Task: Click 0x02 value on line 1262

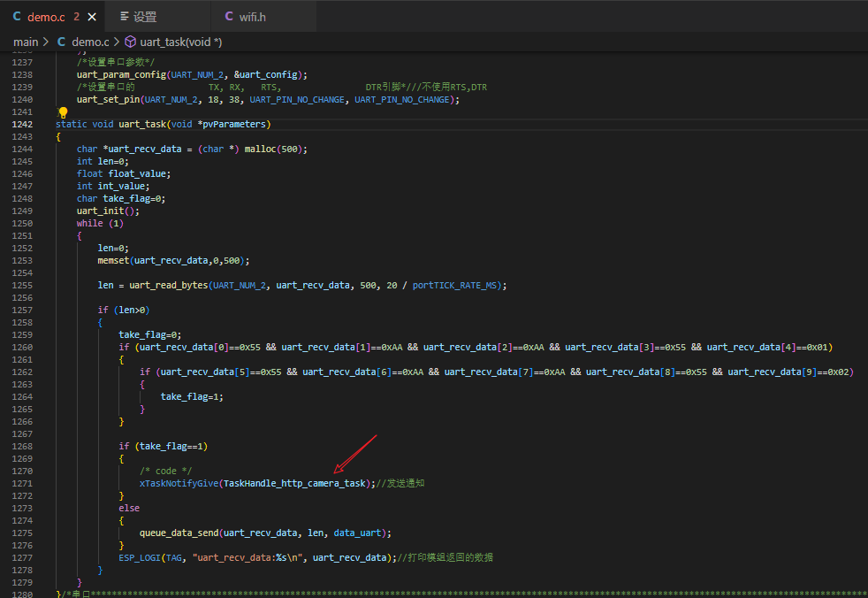Action: click(x=838, y=372)
